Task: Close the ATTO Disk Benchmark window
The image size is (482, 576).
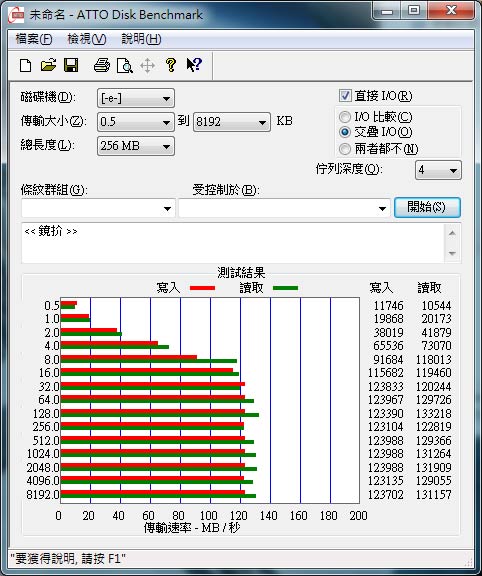Action: (451, 11)
